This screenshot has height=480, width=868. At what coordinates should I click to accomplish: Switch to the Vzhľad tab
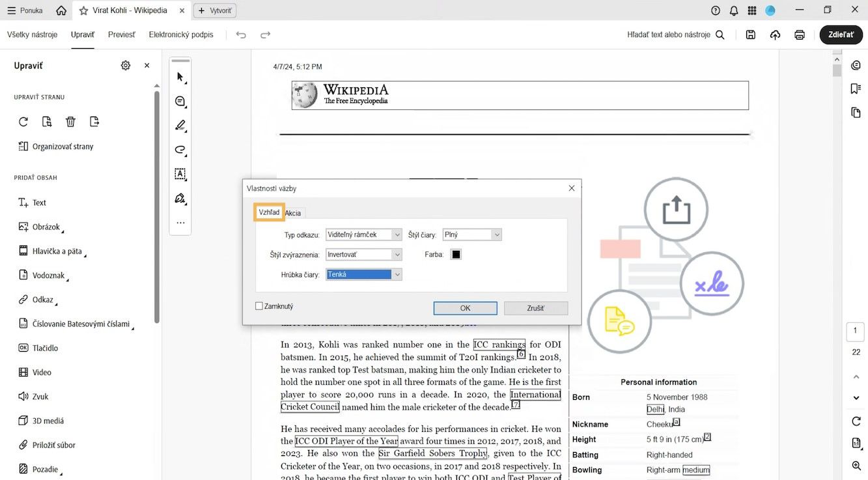coord(269,212)
